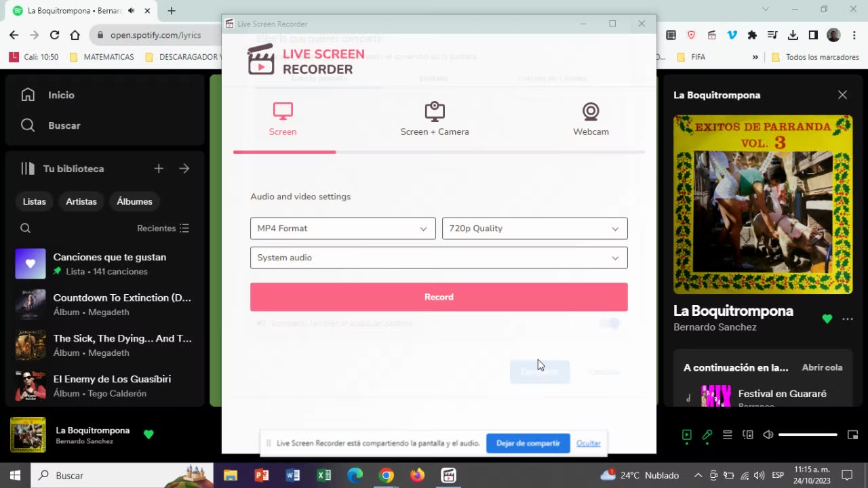Open Excel from the taskbar
This screenshot has height=488, width=868.
[324, 476]
